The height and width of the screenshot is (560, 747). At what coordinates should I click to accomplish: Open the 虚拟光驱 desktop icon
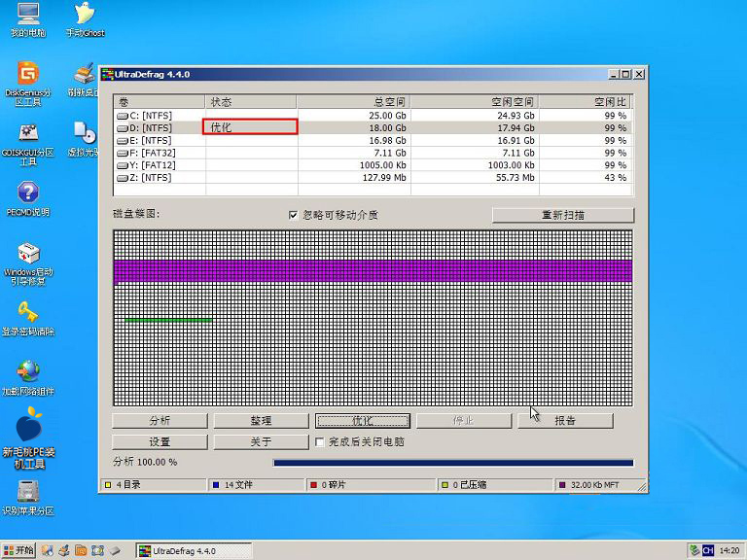[x=85, y=139]
